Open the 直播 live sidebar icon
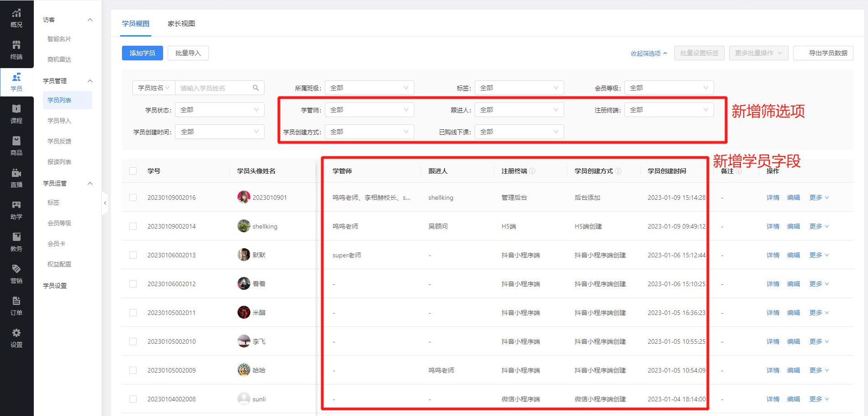 click(16, 178)
